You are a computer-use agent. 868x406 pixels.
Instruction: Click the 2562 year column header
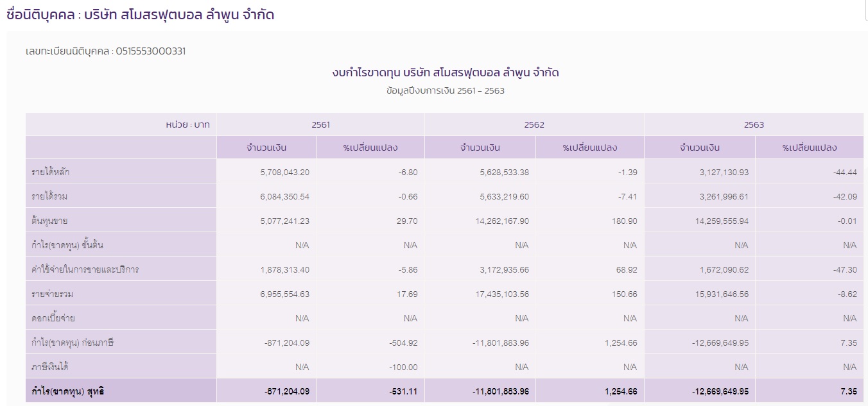[x=534, y=124]
